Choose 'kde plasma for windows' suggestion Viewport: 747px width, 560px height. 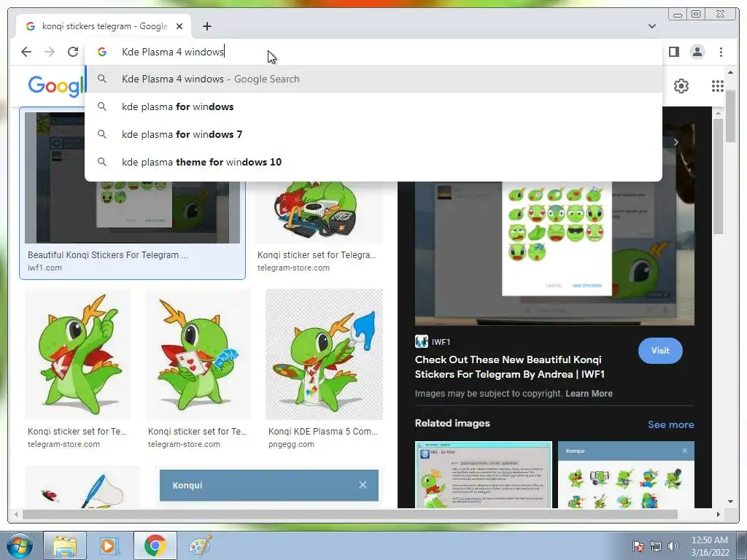pyautogui.click(x=373, y=106)
